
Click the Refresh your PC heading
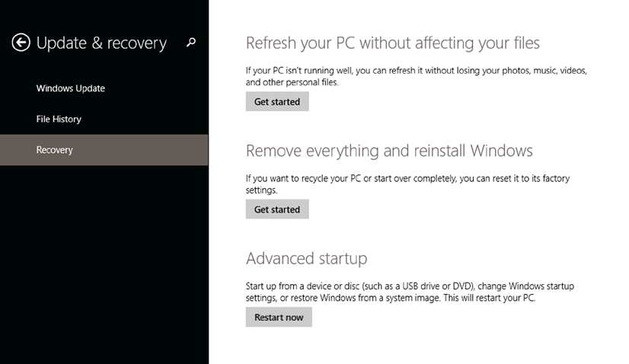[392, 43]
